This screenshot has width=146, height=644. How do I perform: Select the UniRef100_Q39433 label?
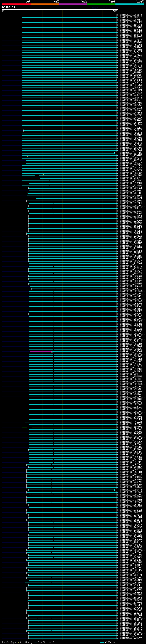point(131,75)
